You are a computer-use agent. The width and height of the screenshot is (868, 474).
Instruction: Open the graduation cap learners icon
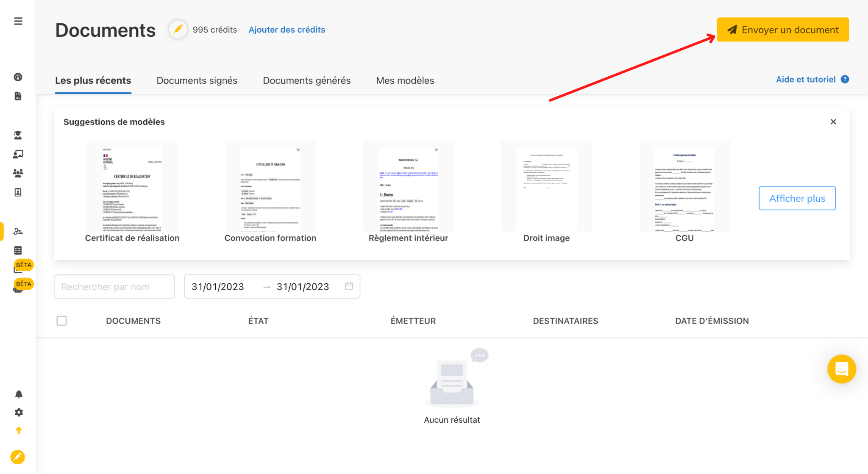coord(18,135)
